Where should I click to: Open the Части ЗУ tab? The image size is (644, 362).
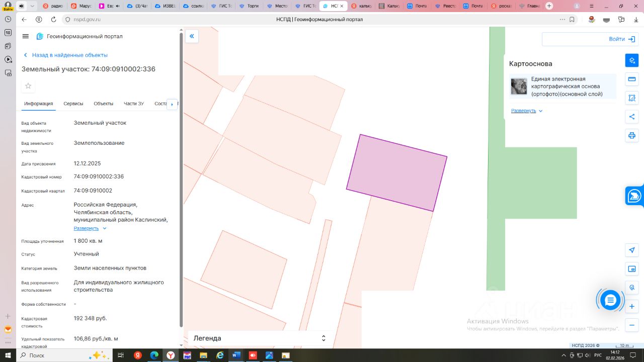[134, 104]
